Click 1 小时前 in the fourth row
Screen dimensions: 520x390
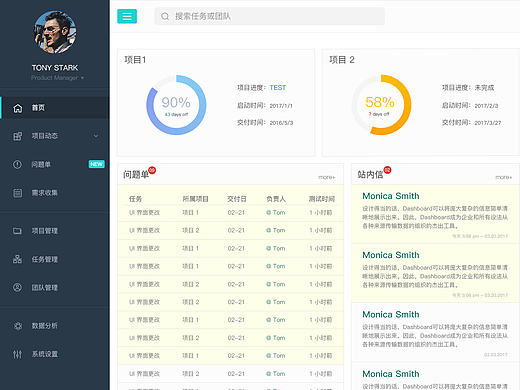tap(321, 266)
